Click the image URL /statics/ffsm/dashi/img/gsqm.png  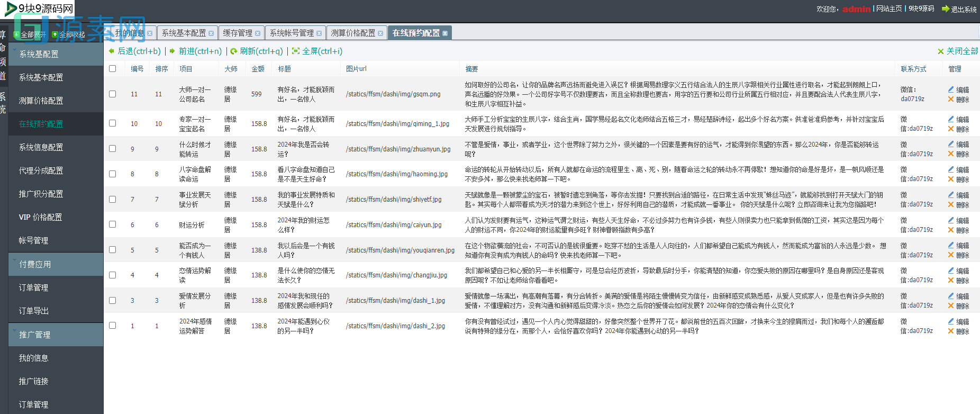[393, 94]
